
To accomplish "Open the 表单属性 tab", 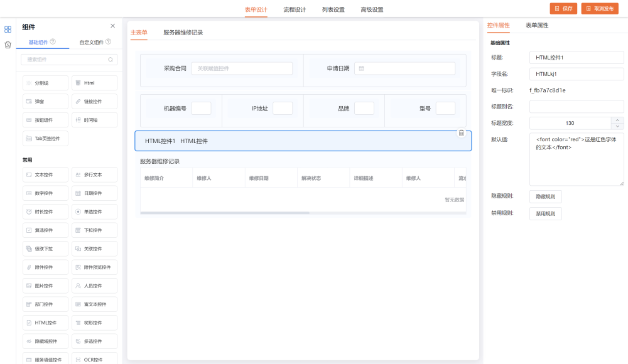I will (537, 26).
